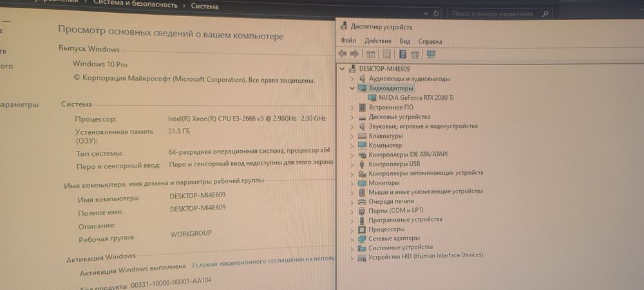644x290 pixels.
Task: Open the license terms link Условия лицензионного соглашения
Action: (x=263, y=262)
